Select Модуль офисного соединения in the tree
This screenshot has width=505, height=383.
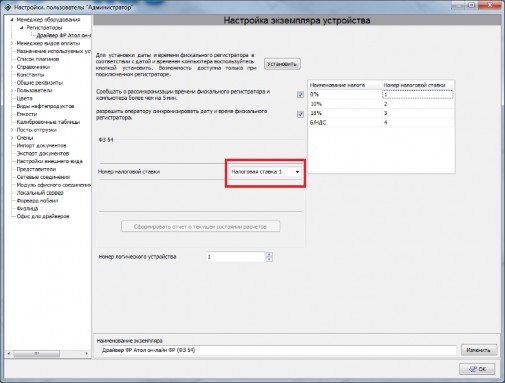coord(54,185)
